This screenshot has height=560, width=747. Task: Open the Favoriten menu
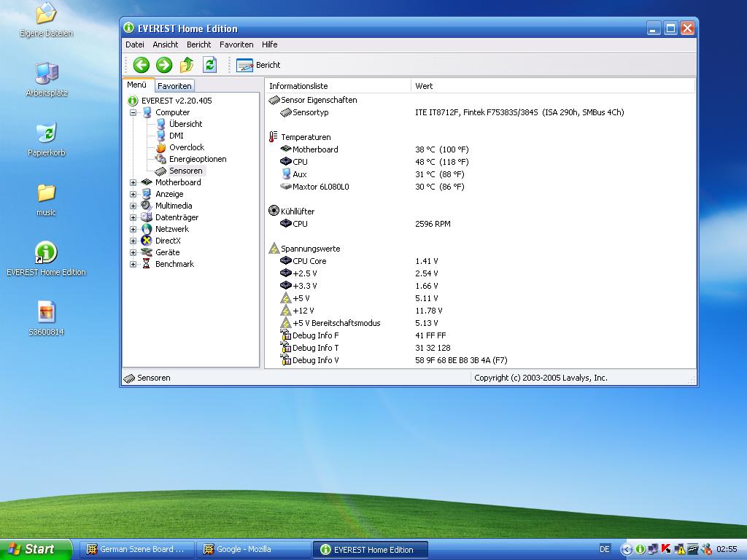coord(236,44)
